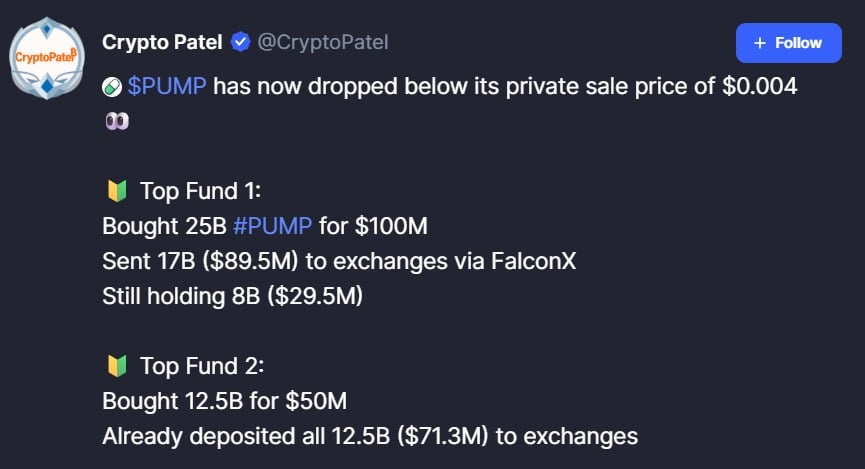Open the Crypto Patel display name
This screenshot has width=865, height=469.
(162, 42)
